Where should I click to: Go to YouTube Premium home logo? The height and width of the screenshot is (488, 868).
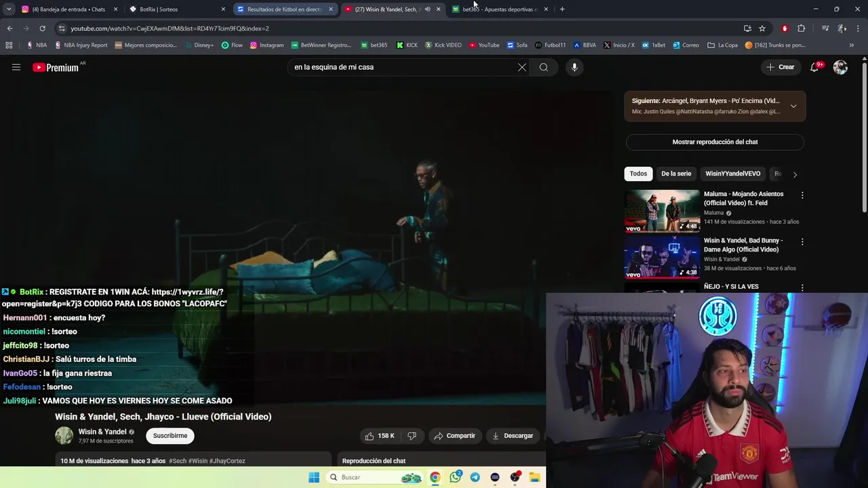click(x=56, y=67)
